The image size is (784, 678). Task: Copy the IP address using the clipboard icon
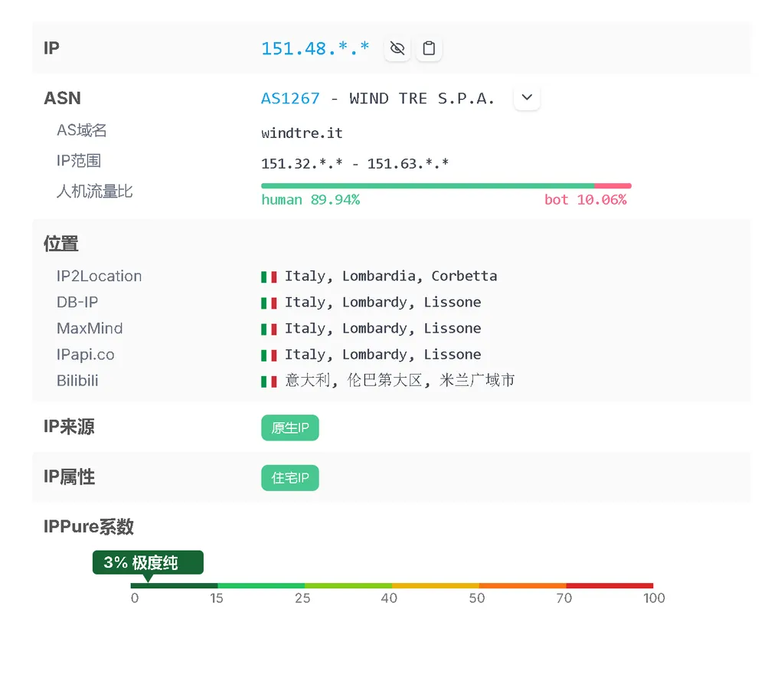[x=429, y=47]
